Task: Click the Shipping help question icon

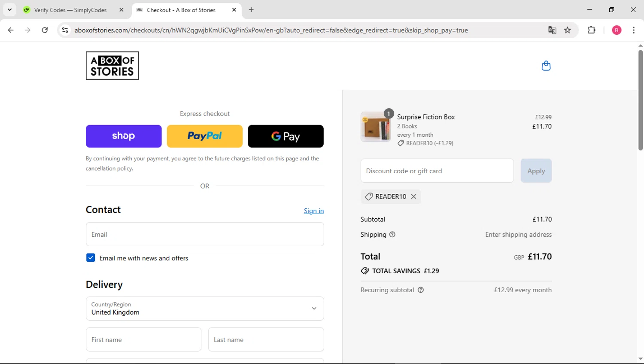Action: click(392, 235)
